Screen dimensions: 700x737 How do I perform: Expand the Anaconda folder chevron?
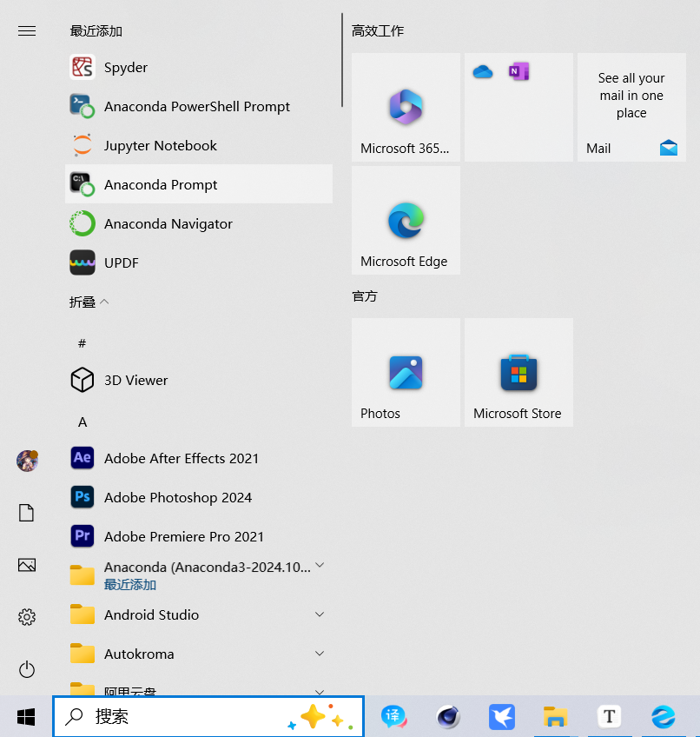click(x=320, y=565)
